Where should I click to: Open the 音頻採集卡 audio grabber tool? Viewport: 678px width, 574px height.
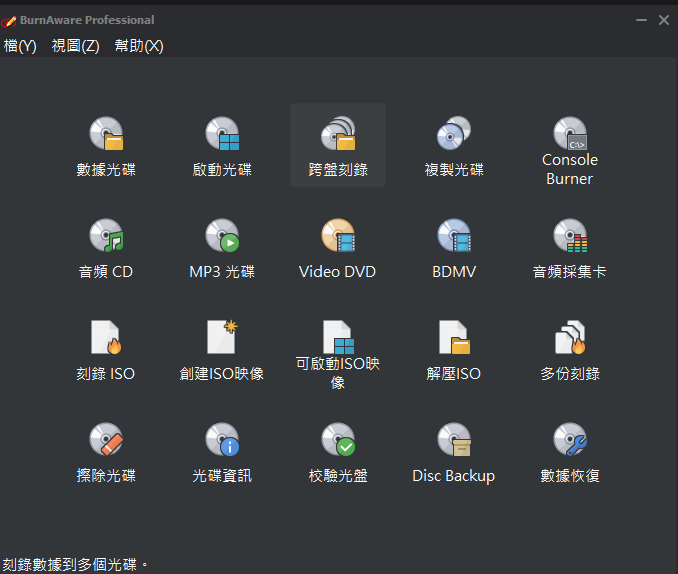tap(569, 247)
